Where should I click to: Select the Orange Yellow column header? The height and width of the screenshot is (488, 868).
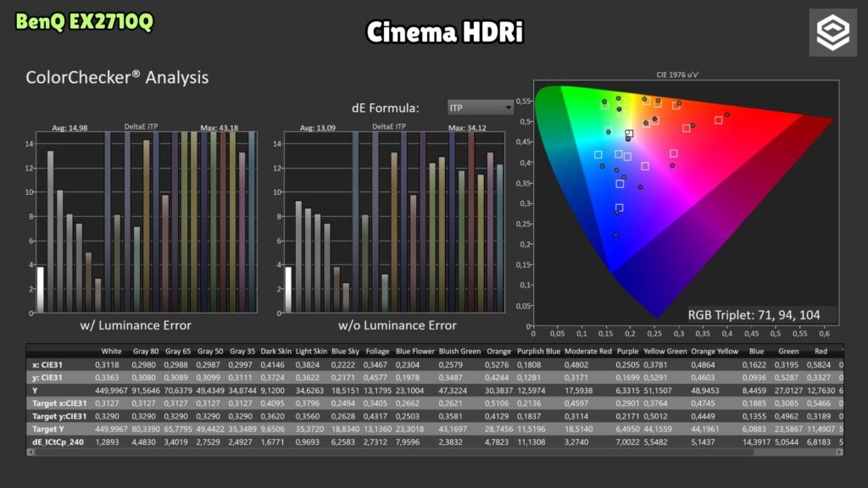point(715,352)
